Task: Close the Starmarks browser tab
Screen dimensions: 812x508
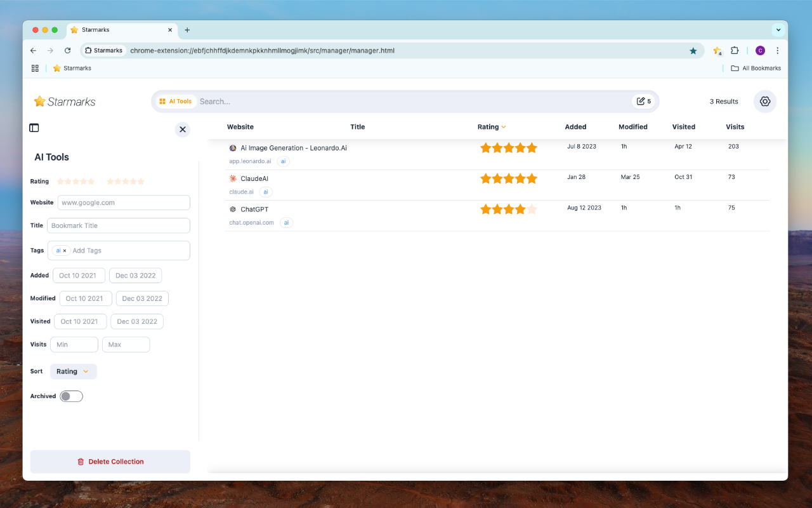Action: tap(170, 30)
